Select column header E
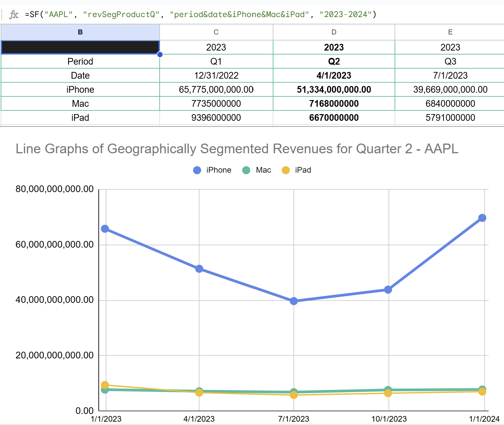Screen dimensions: 504x425 click(450, 32)
